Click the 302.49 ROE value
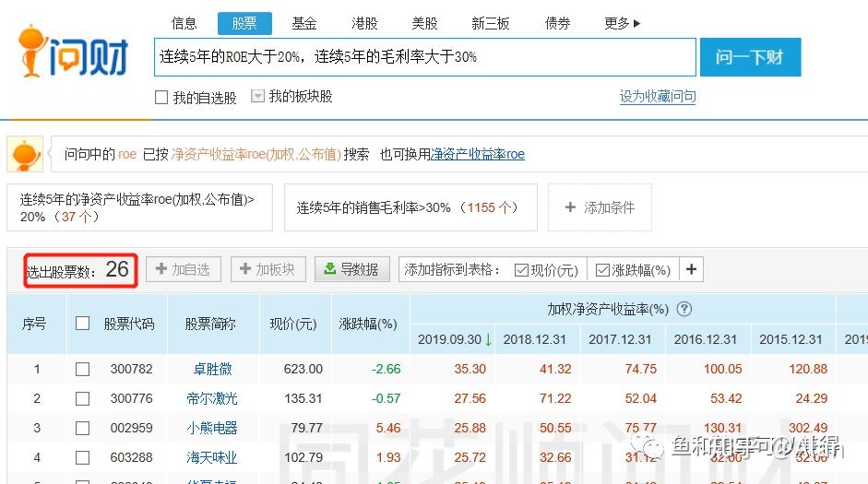 coord(808,428)
